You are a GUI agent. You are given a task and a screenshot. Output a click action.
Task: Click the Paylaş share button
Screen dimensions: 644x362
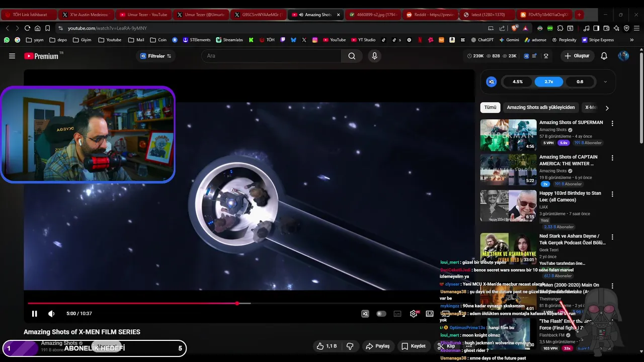tap(378, 346)
